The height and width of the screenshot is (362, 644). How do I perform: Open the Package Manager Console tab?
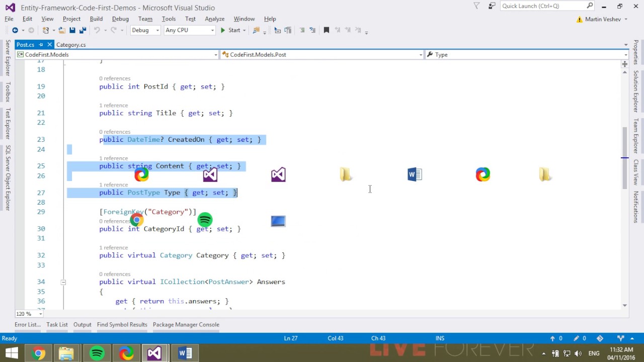click(x=186, y=324)
